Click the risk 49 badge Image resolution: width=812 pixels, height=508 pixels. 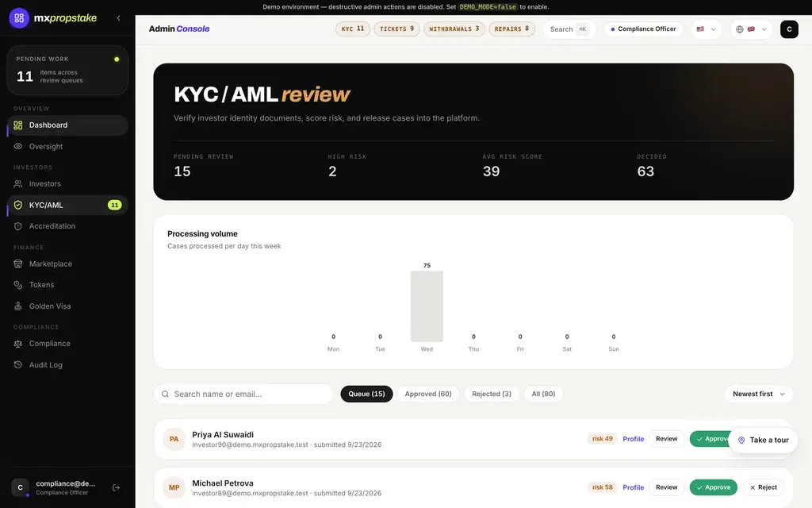[603, 438]
